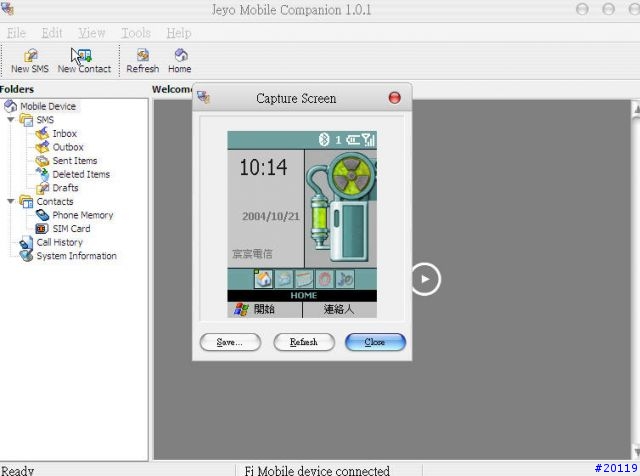
Task: Click the HOME label in phone capture
Action: point(304,296)
